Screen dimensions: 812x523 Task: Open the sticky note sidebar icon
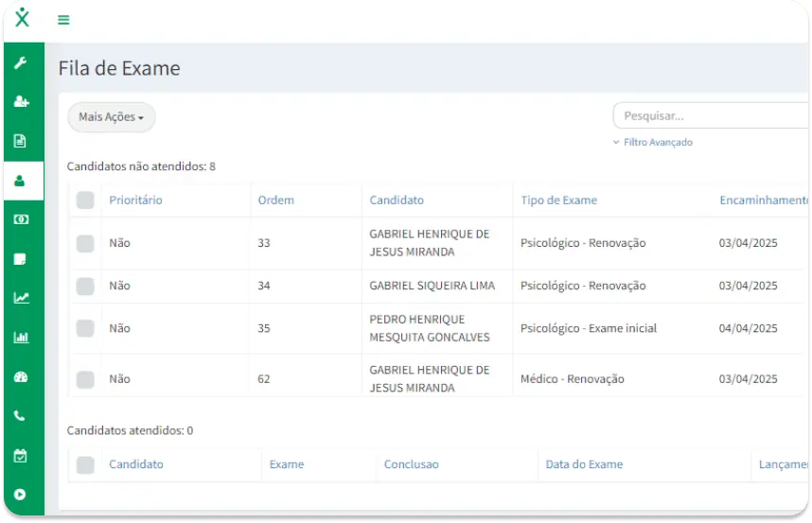(x=20, y=258)
